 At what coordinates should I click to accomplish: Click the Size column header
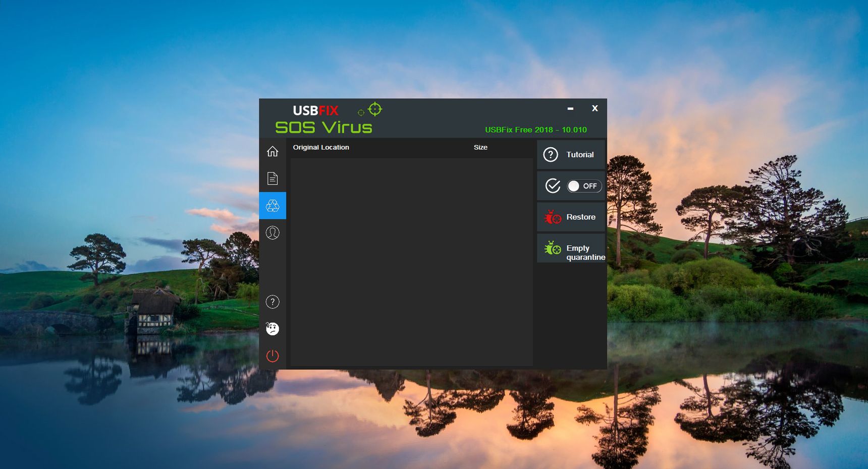(480, 147)
